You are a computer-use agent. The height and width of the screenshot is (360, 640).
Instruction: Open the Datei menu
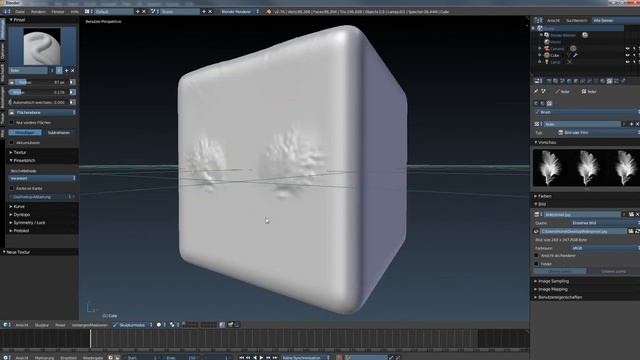[x=20, y=12]
